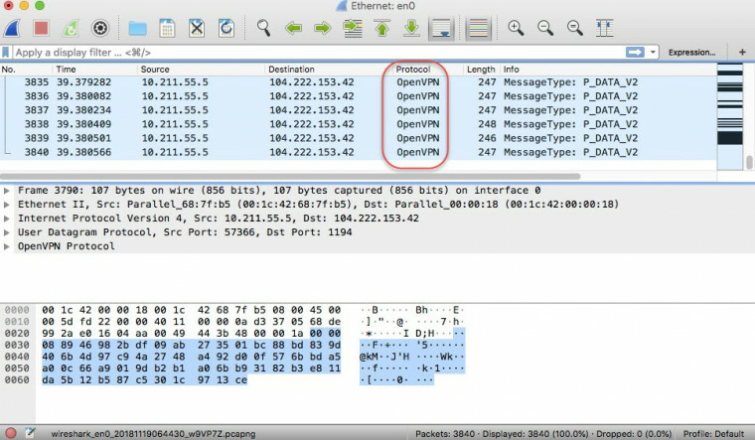Image resolution: width=755 pixels, height=440 pixels.
Task: Toggle packet list colorization
Action: [478, 28]
